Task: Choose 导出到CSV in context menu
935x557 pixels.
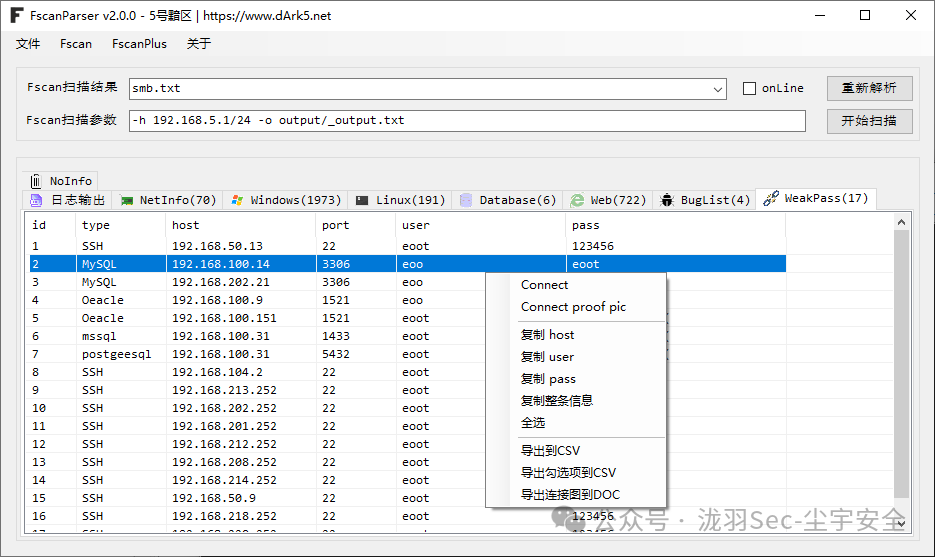Action: pos(575,451)
